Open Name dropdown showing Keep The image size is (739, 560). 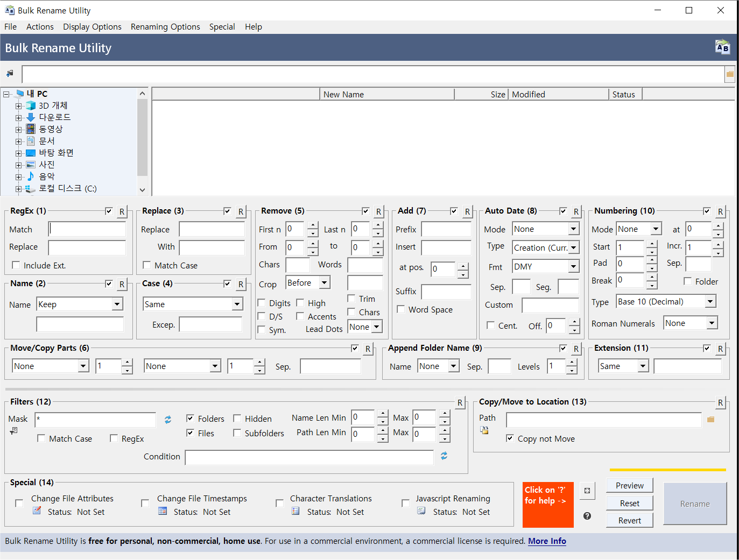coord(80,304)
